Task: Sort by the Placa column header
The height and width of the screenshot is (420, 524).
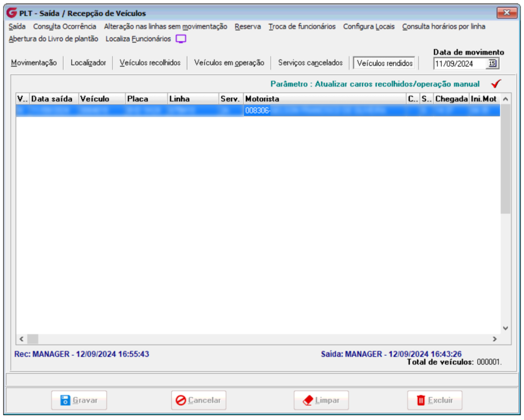Action: [146, 99]
